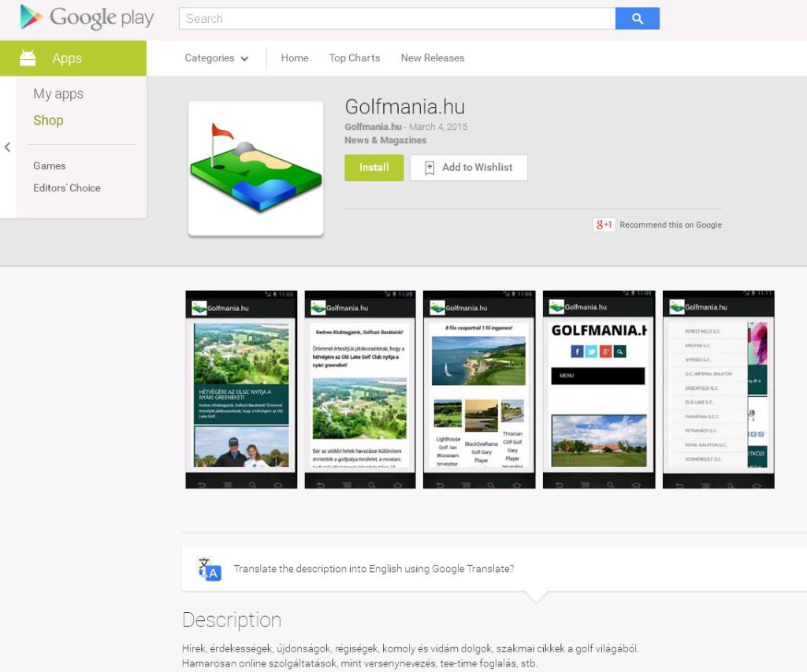Click the Golfmania.hu developer name link

coord(373,127)
